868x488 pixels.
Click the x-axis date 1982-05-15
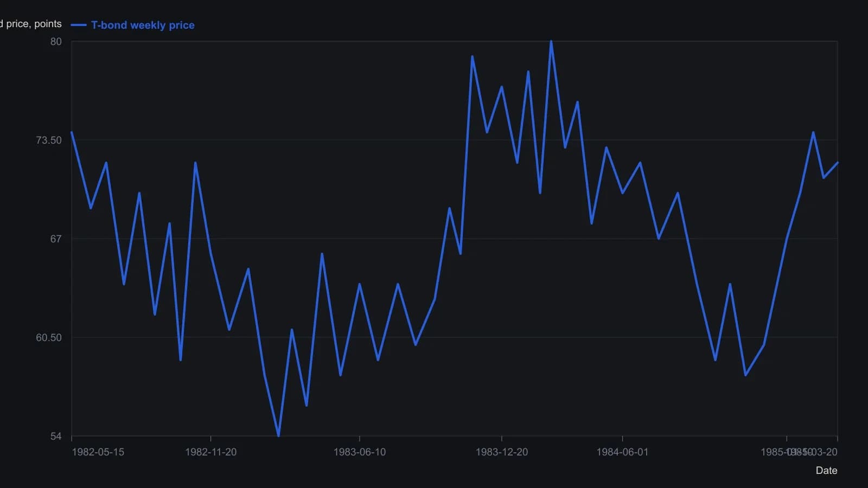98,452
